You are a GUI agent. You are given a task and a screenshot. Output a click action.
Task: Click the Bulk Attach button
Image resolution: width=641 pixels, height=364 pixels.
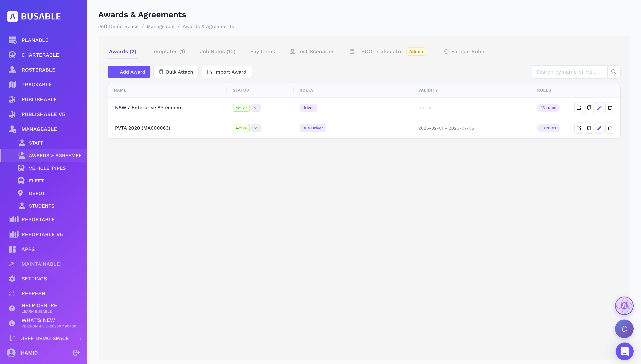pos(176,72)
